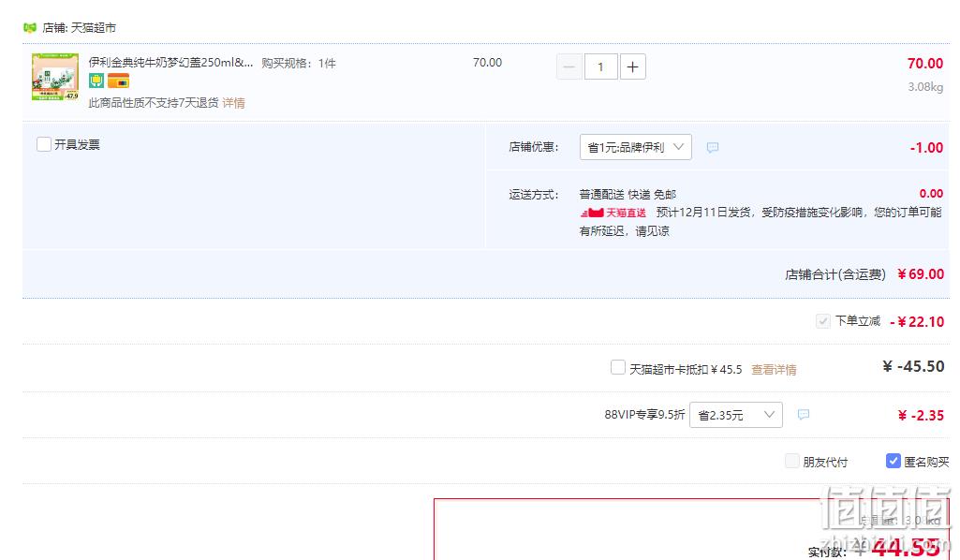The height and width of the screenshot is (560, 960).
Task: Click the -¥22.10 instant discount amount
Action: click(917, 321)
